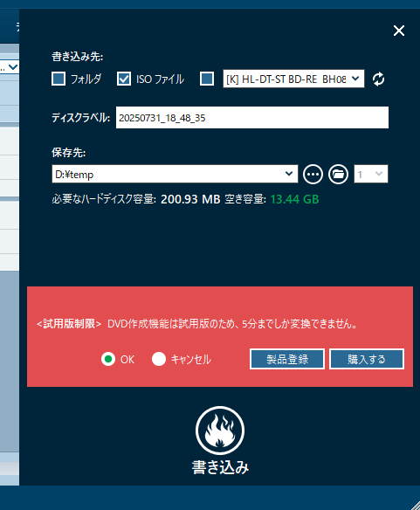Enable the フォルダ checkbox
420x510 pixels.
[x=59, y=79]
